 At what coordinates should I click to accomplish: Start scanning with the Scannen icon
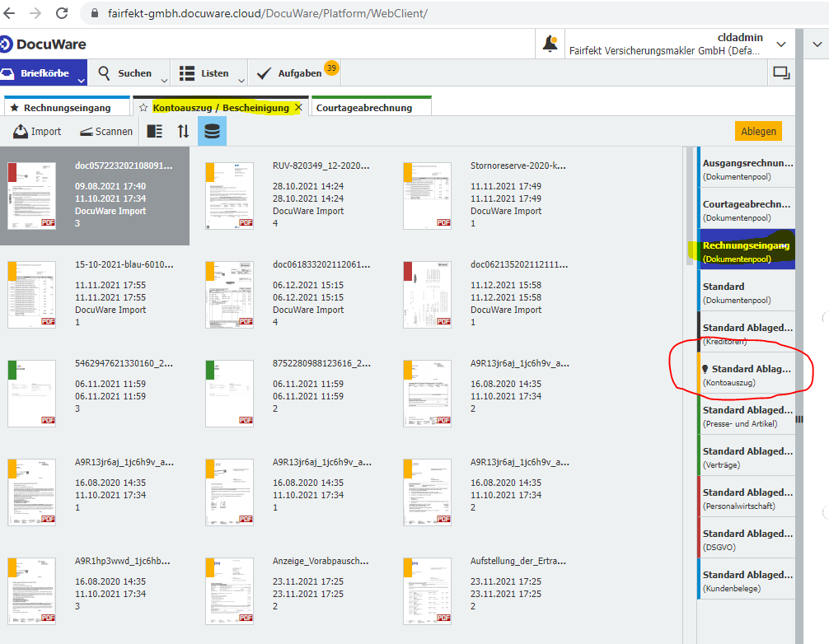pos(87,131)
